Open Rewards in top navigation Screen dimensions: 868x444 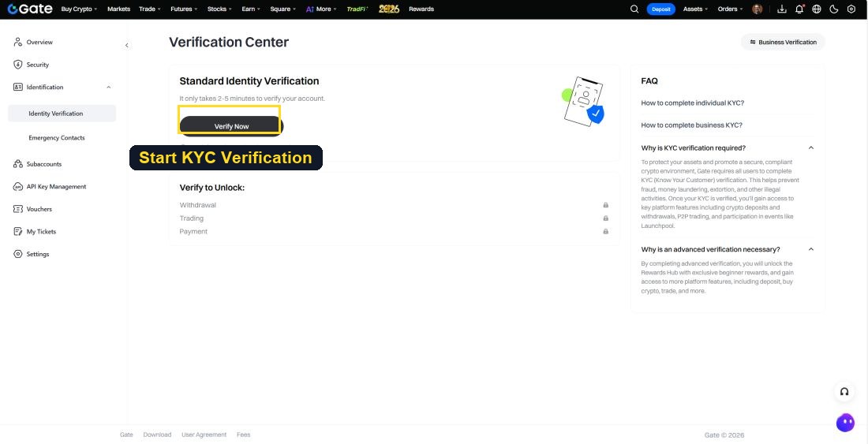[x=421, y=9]
